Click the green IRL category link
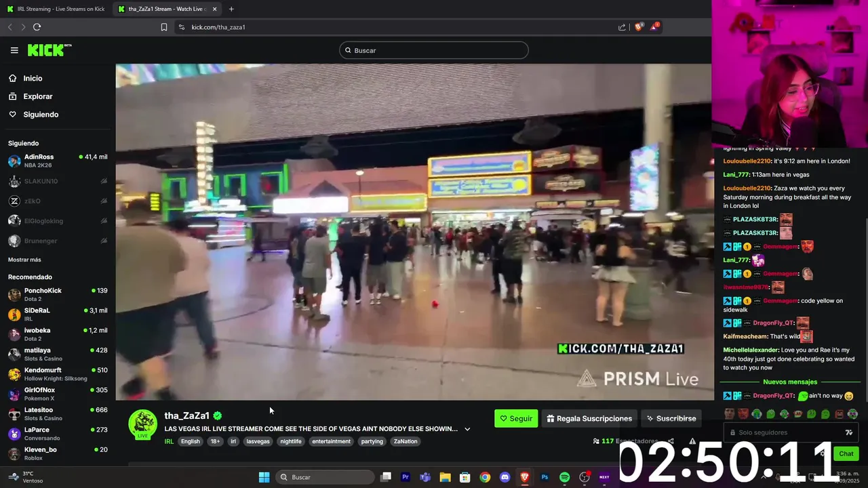 [169, 441]
